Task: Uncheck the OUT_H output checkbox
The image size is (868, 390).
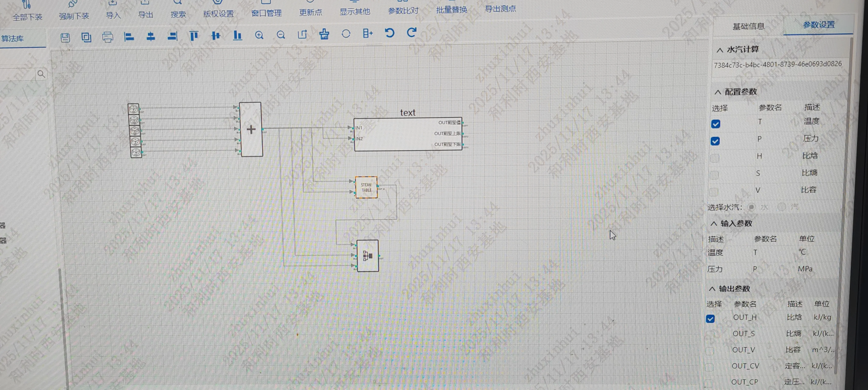Action: tap(710, 319)
